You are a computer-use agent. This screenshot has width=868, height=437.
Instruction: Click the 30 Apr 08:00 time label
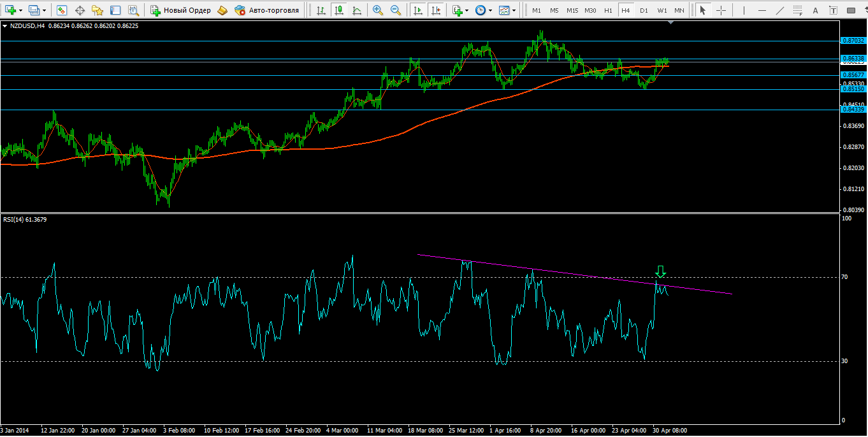670,431
